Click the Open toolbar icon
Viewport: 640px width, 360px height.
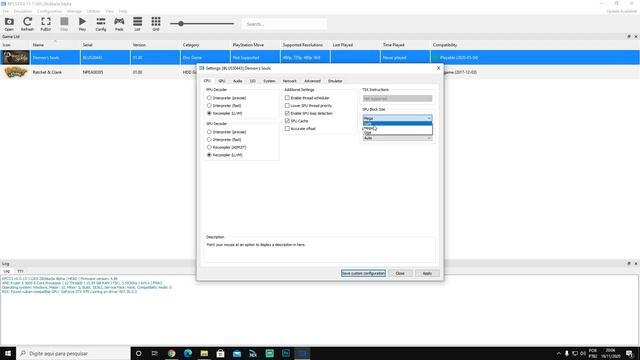tap(9, 24)
